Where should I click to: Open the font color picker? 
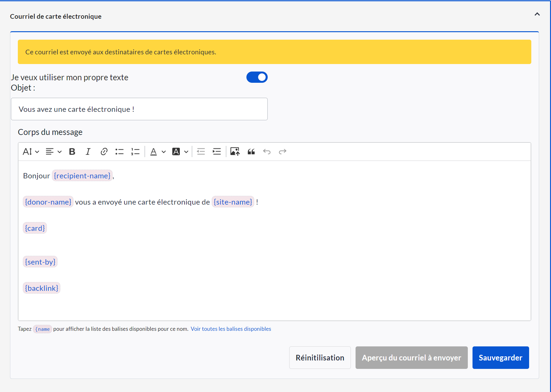[158, 152]
